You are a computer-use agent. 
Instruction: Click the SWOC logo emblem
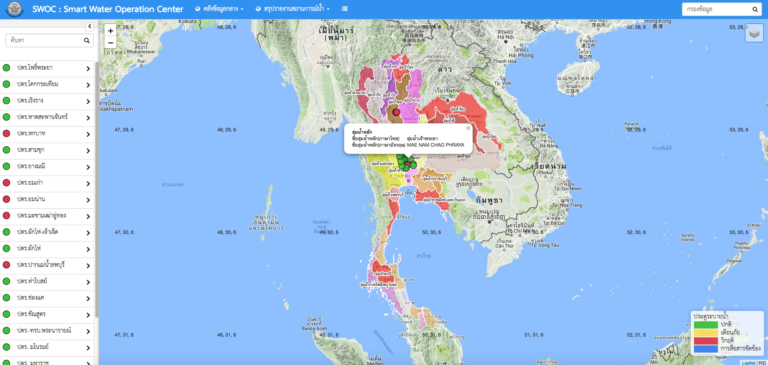14,9
